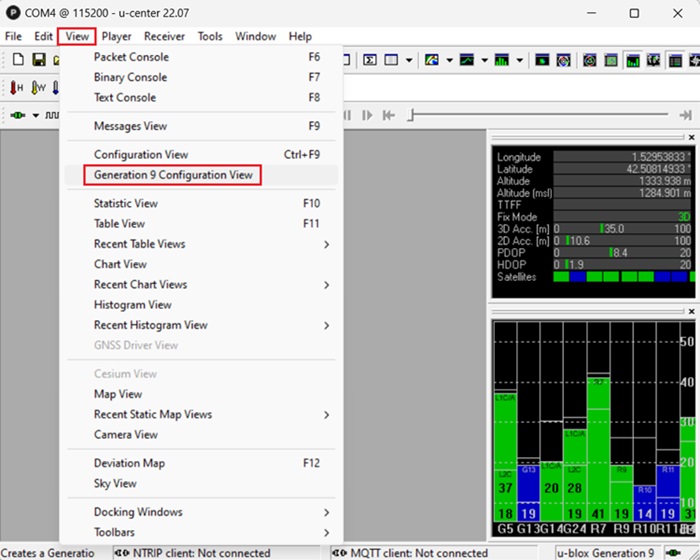Click the Save floppy disk icon
The width and height of the screenshot is (700, 560).
tap(38, 61)
